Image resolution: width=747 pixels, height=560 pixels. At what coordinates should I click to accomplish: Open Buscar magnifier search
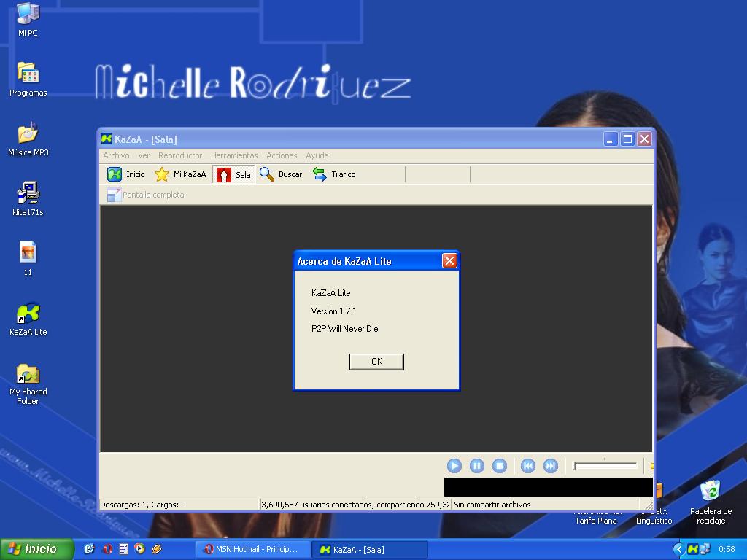[x=281, y=174]
